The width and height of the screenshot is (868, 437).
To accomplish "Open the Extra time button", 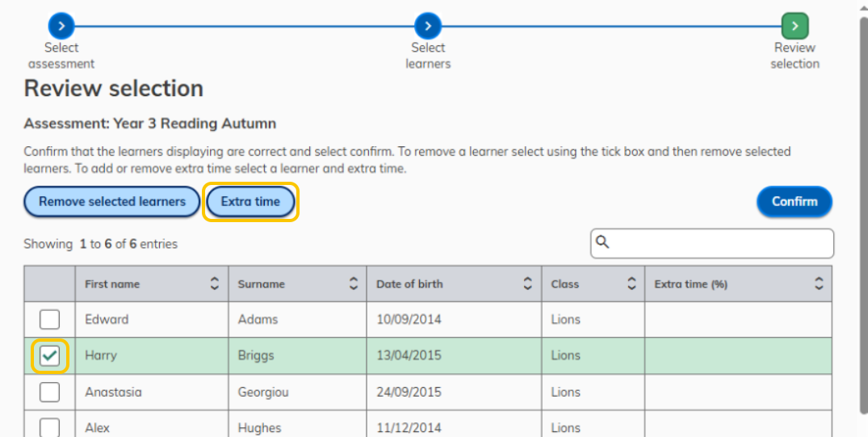I will (x=251, y=202).
